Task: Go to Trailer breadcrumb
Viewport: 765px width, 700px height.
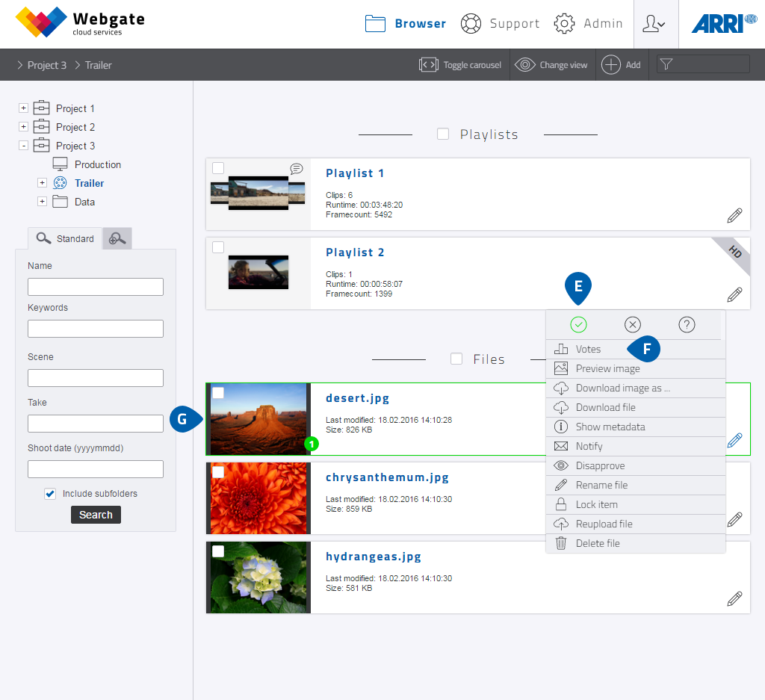Action: click(99, 65)
